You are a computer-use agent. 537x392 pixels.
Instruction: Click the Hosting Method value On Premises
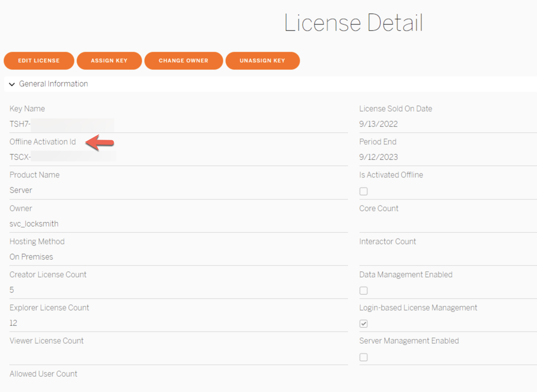(x=31, y=257)
